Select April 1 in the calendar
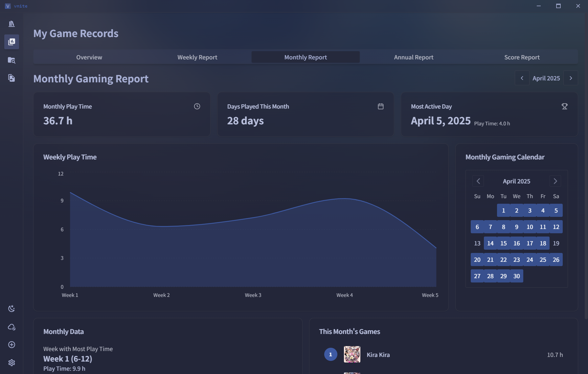Viewport: 588px width, 374px height. [x=504, y=210]
